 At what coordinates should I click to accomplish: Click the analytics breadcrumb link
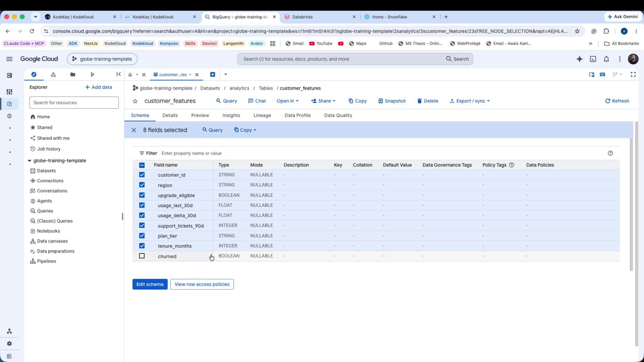coord(239,88)
